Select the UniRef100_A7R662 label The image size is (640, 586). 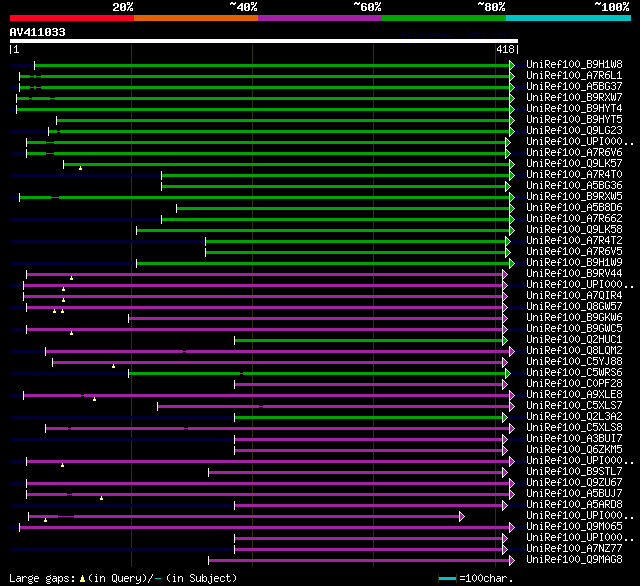coord(574,219)
